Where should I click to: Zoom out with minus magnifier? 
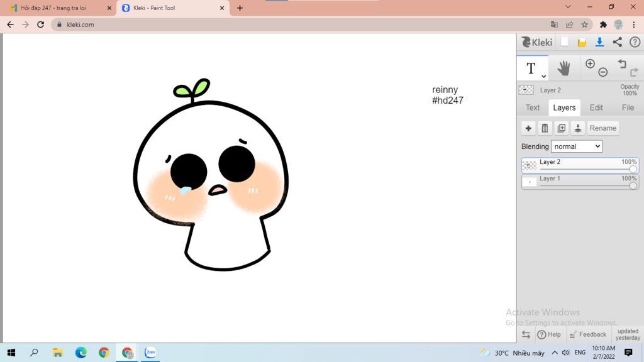pyautogui.click(x=602, y=72)
